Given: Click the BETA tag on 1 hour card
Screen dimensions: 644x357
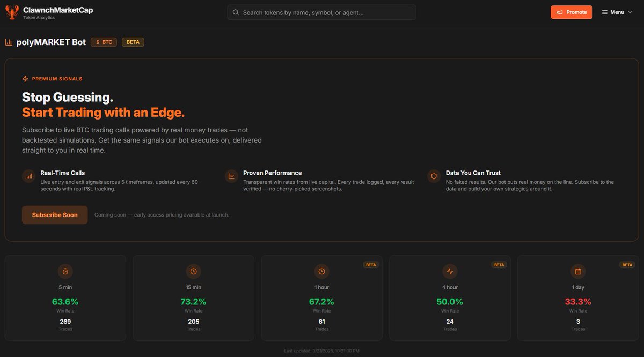Looking at the screenshot, I should (371, 265).
